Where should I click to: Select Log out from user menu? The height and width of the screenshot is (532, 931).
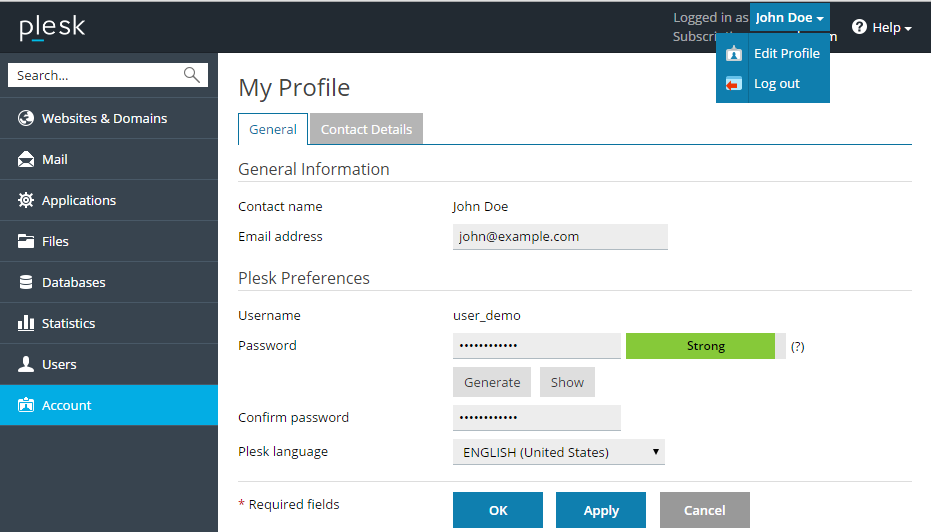(776, 84)
